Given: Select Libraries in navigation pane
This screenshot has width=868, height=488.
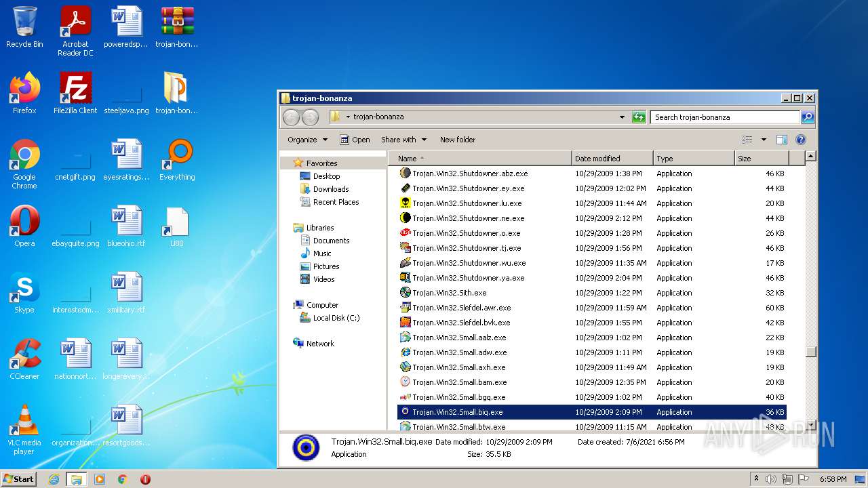Looking at the screenshot, I should 320,228.
